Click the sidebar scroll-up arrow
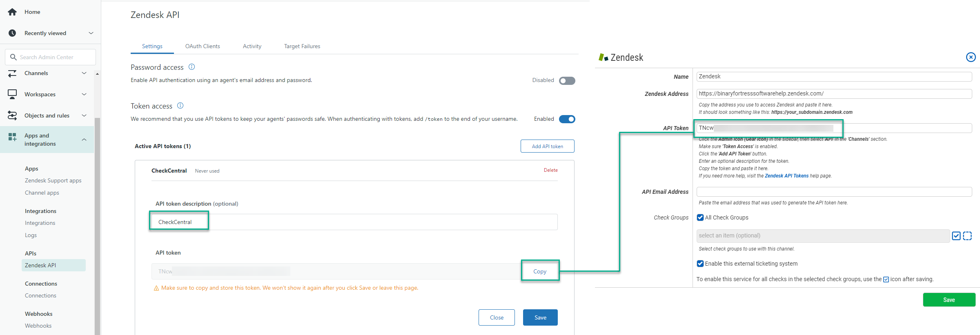Image resolution: width=980 pixels, height=335 pixels. tap(97, 74)
